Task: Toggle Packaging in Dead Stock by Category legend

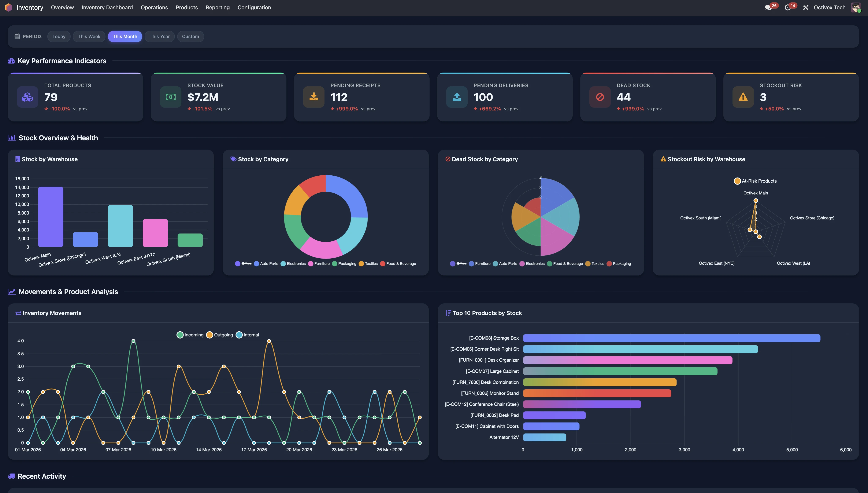Action: (x=619, y=264)
